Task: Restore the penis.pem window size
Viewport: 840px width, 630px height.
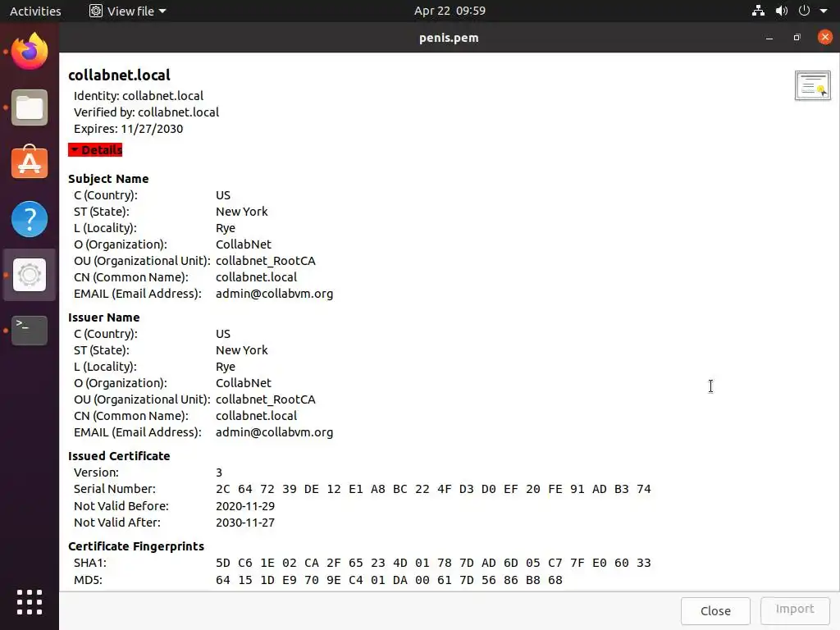Action: coord(797,38)
